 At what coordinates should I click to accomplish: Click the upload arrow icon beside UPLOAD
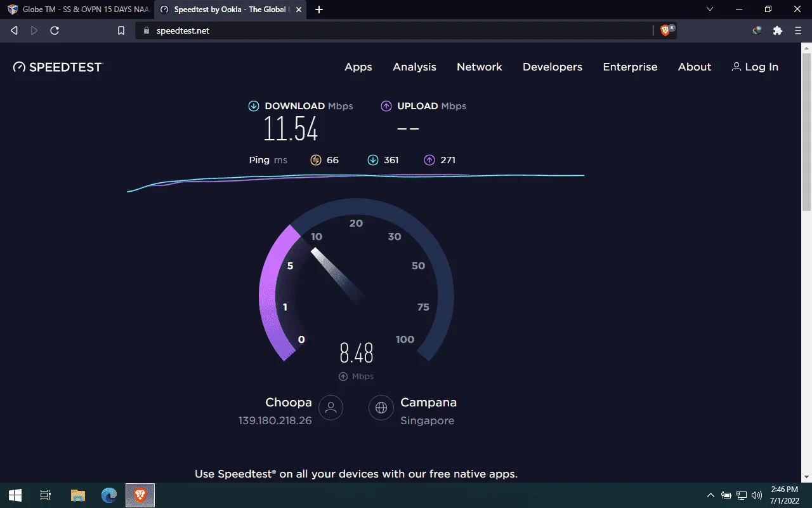(386, 106)
